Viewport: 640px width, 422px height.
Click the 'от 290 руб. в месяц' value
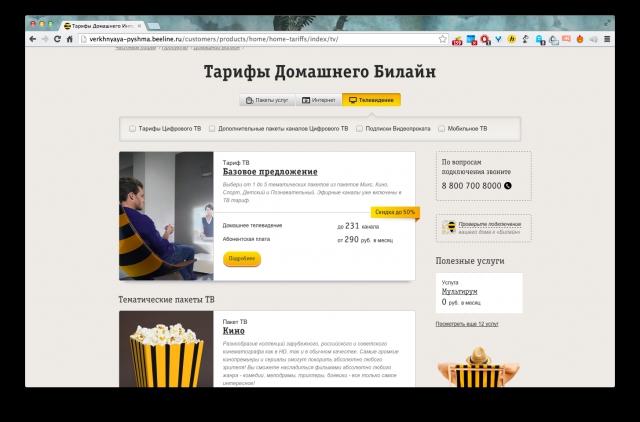[365, 240]
